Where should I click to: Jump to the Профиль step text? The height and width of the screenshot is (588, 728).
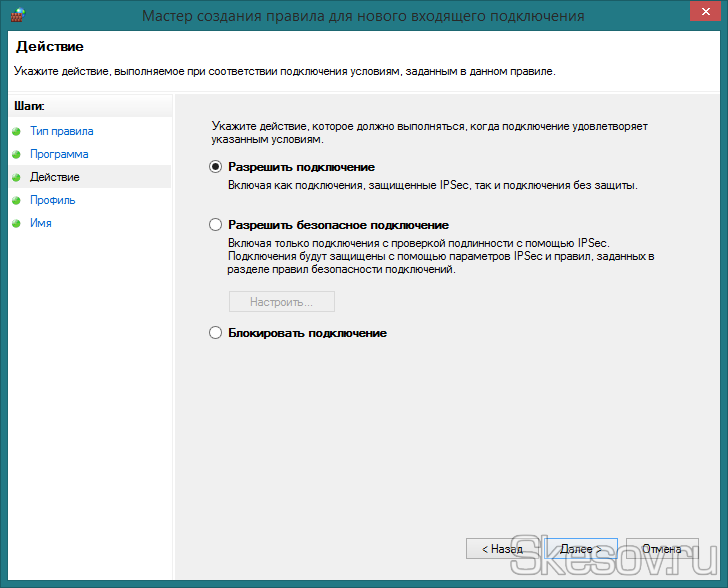click(x=53, y=200)
